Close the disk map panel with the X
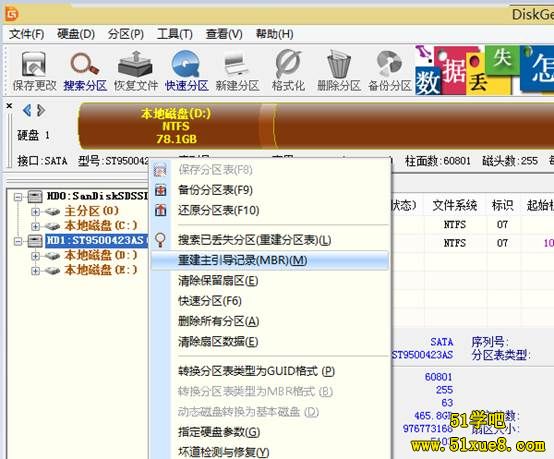The height and width of the screenshot is (459, 554). pos(10,106)
